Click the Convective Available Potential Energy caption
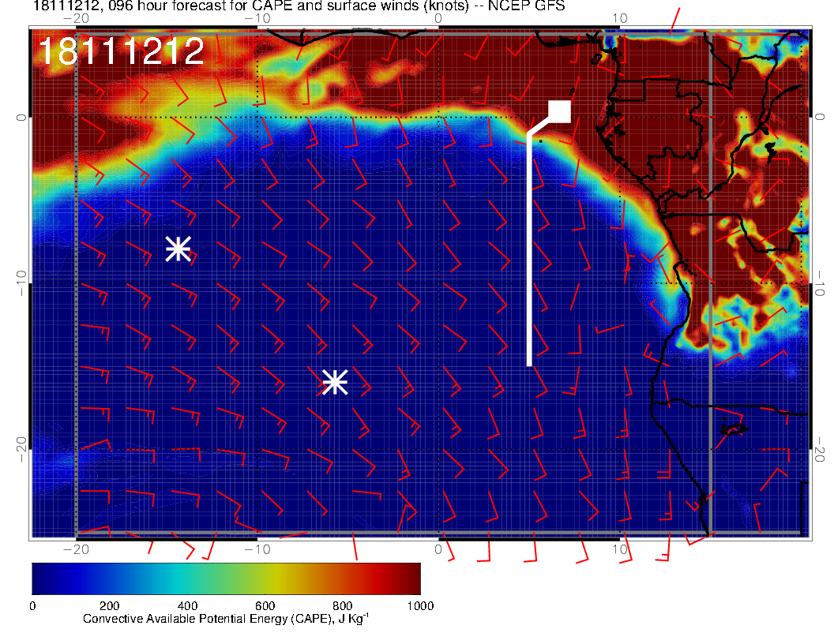Screen dimensions: 834x644 pos(226,620)
